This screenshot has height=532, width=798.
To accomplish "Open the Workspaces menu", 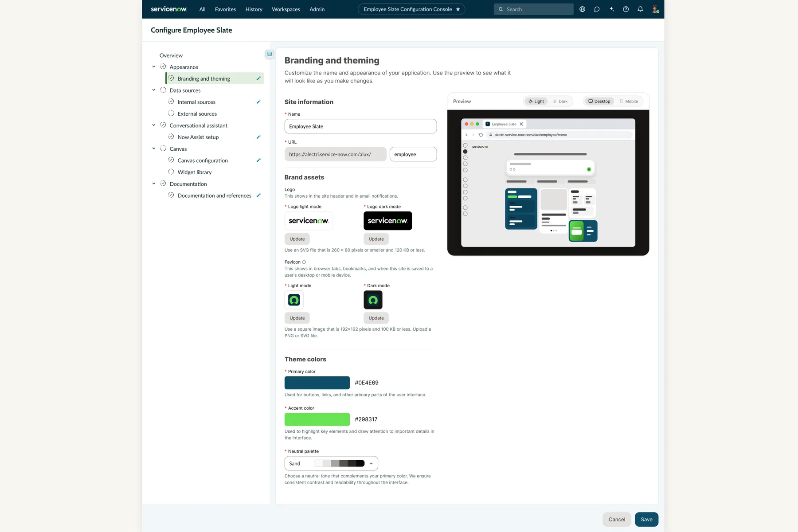I will click(286, 9).
